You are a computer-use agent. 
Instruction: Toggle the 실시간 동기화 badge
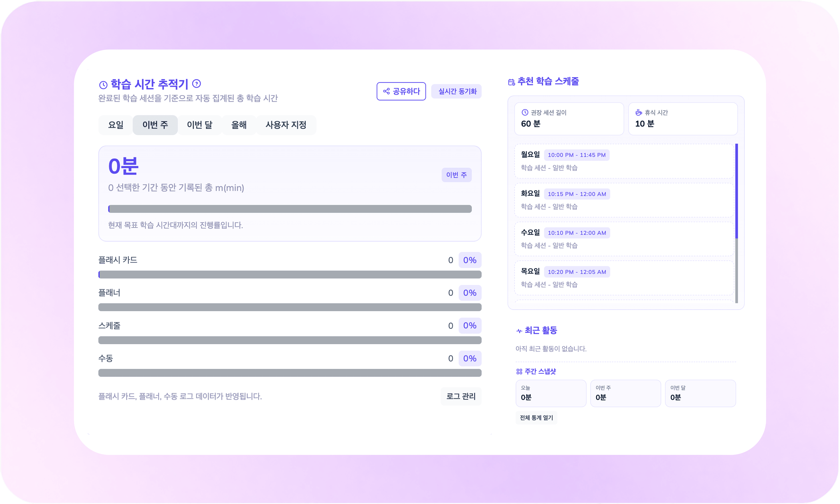point(456,91)
